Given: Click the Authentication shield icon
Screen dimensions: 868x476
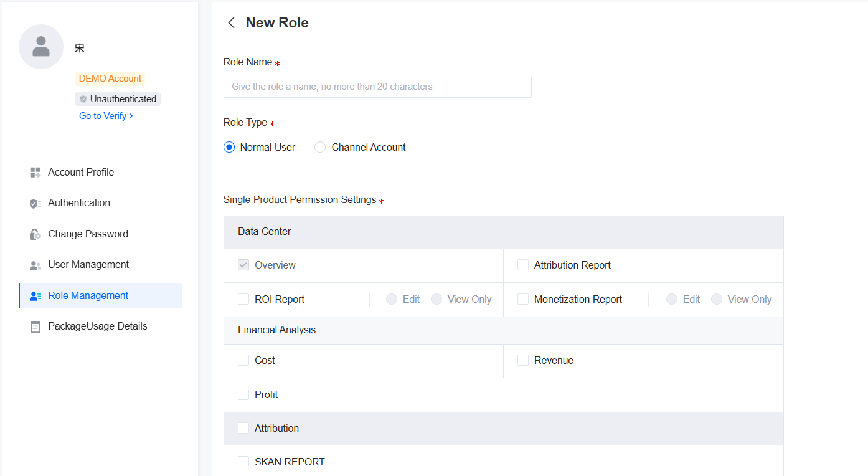Looking at the screenshot, I should point(35,203).
